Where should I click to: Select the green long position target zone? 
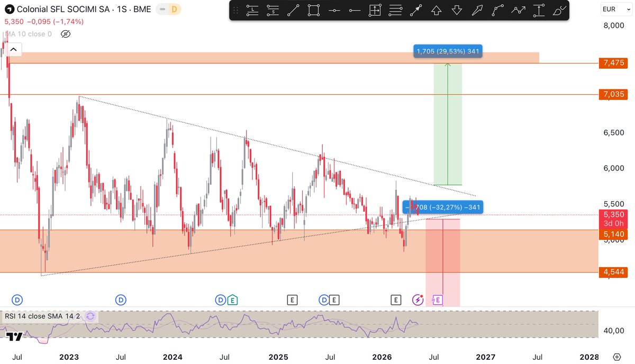[448, 124]
